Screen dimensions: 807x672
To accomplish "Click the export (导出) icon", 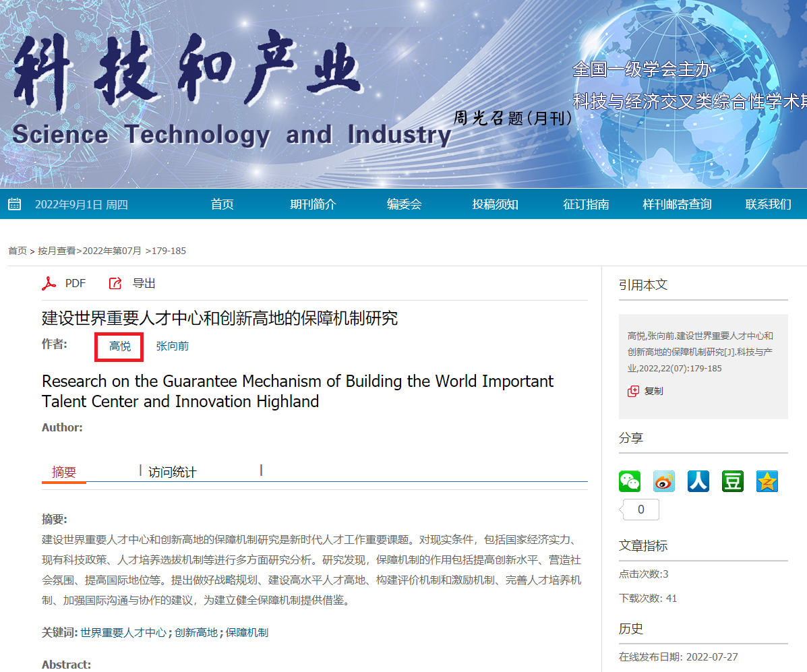I will click(115, 284).
